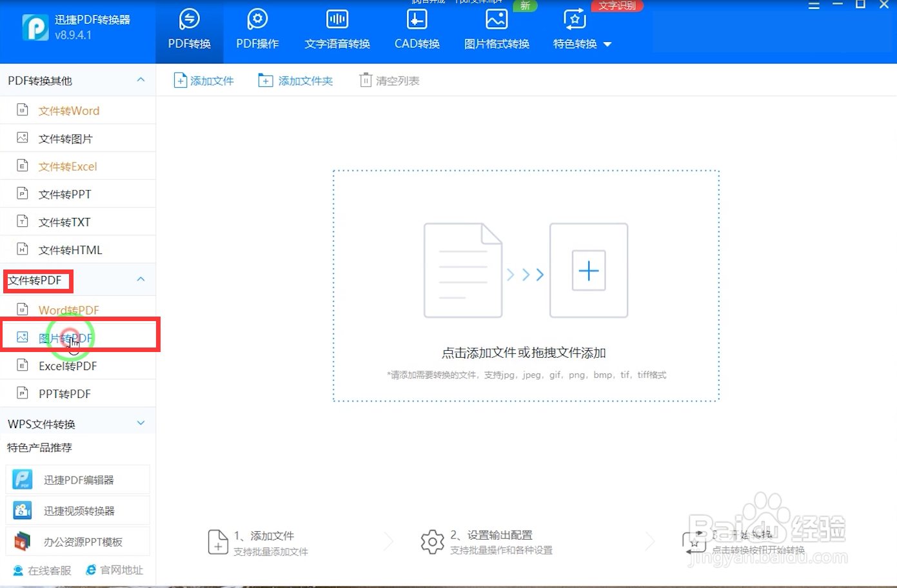Expand the WPS文件转换 section
Screen dimensions: 897x588
(x=141, y=424)
